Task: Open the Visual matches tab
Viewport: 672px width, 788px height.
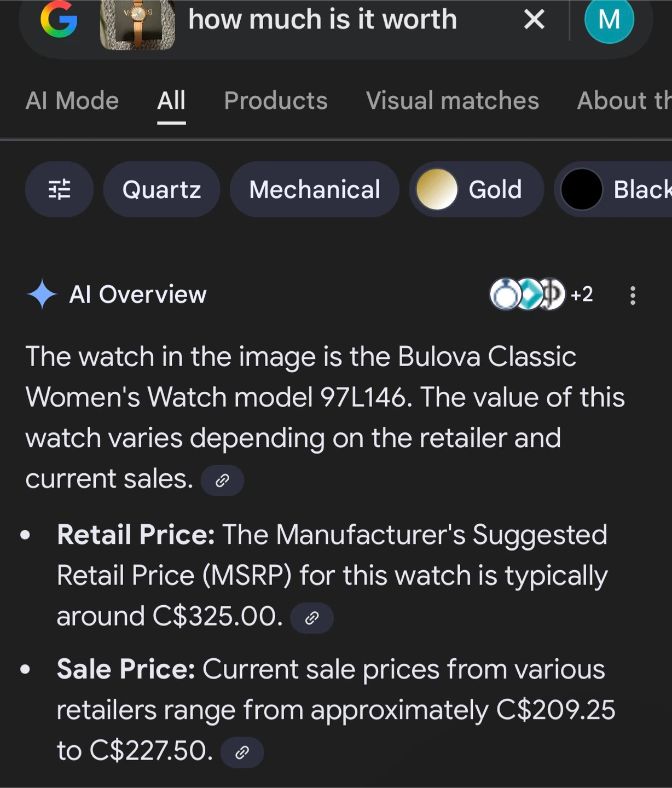Action: coord(453,101)
